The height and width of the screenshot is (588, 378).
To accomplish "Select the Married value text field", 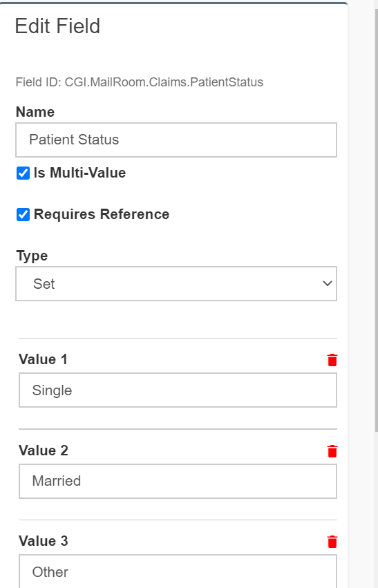I will pyautogui.click(x=178, y=481).
